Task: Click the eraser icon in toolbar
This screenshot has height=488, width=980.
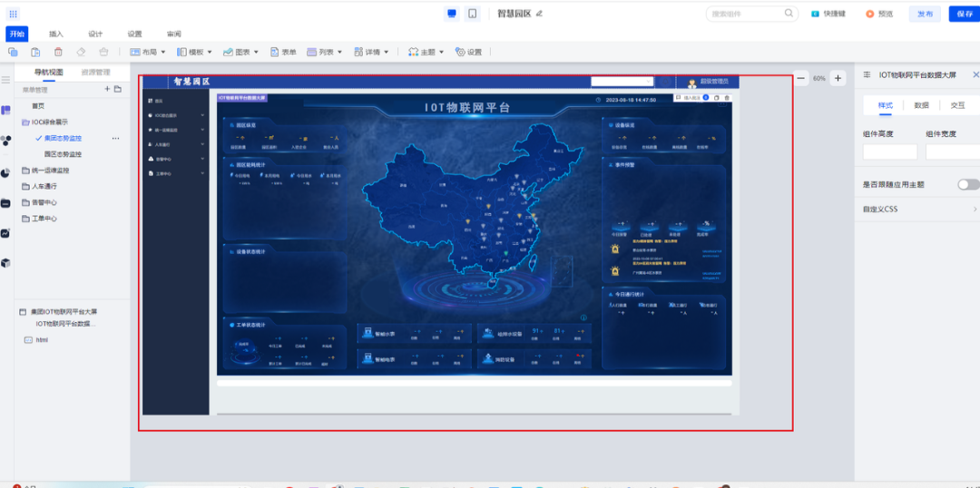Action: click(x=81, y=52)
